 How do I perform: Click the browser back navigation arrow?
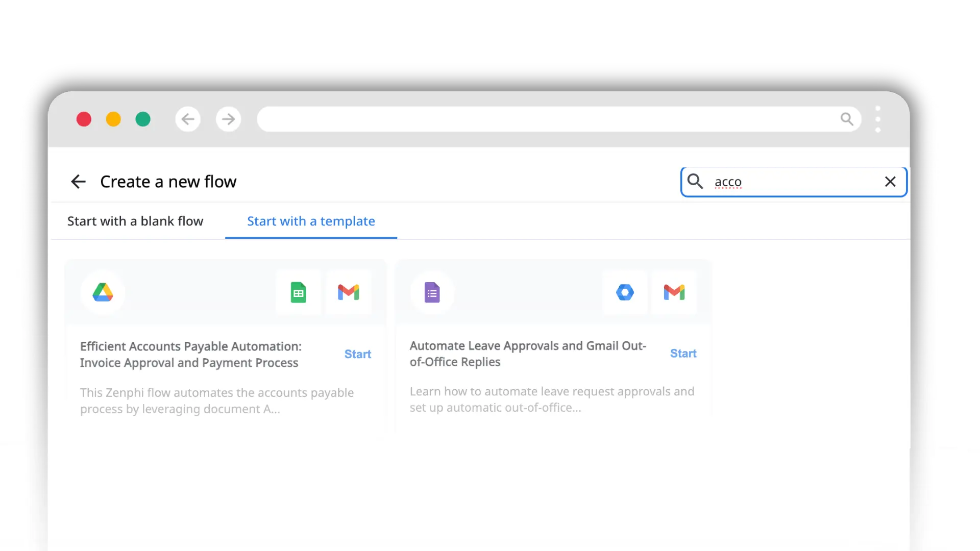(x=188, y=119)
